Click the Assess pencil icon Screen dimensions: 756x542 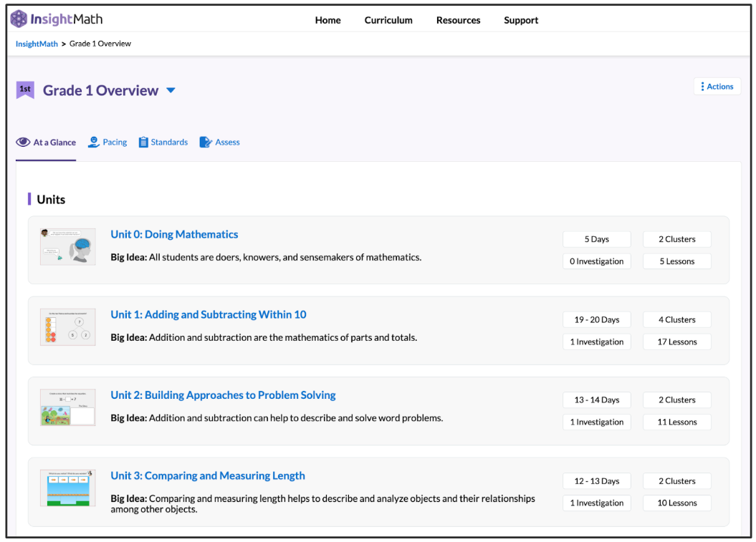click(206, 142)
